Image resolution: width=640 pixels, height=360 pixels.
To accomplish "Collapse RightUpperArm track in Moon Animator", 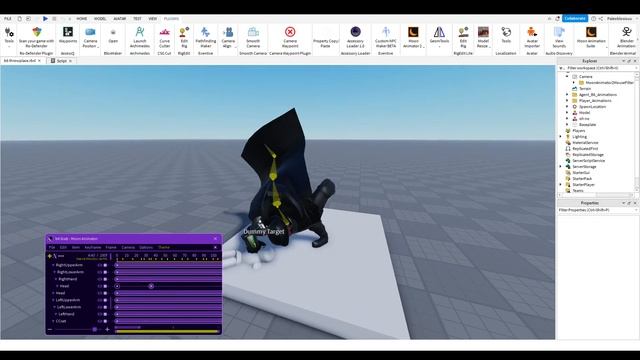I will (53, 265).
